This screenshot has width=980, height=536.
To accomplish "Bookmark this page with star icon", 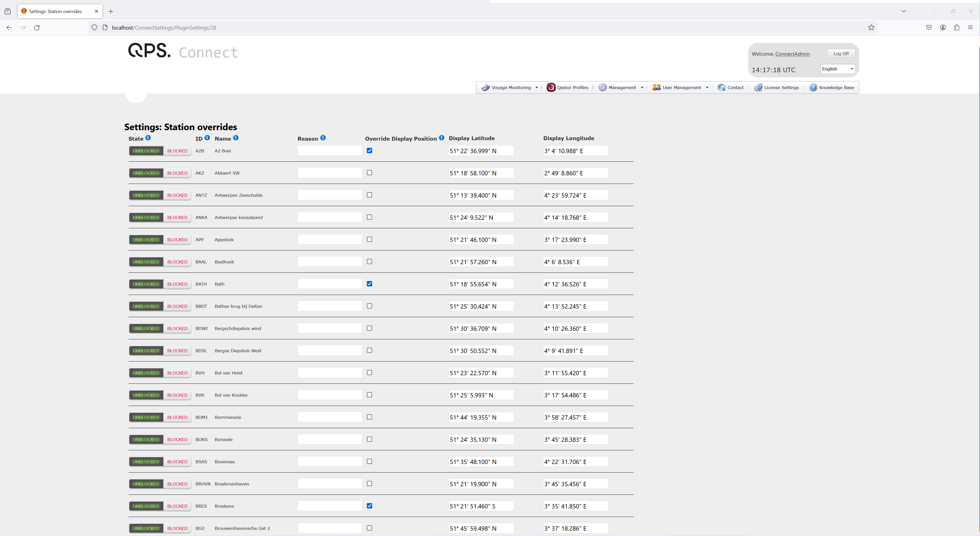I will pos(871,27).
